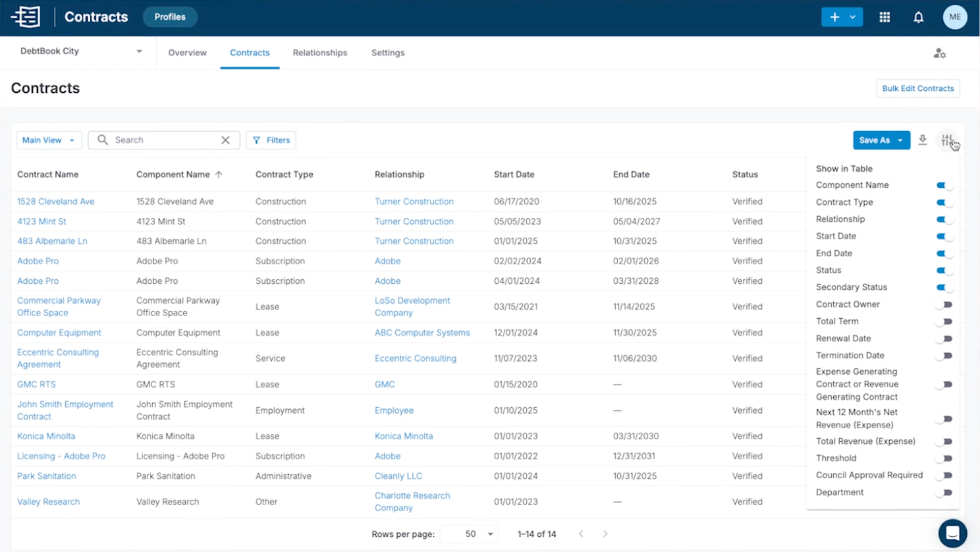This screenshot has height=552, width=980.
Task: Open the Rows per page dropdown
Action: click(x=469, y=534)
